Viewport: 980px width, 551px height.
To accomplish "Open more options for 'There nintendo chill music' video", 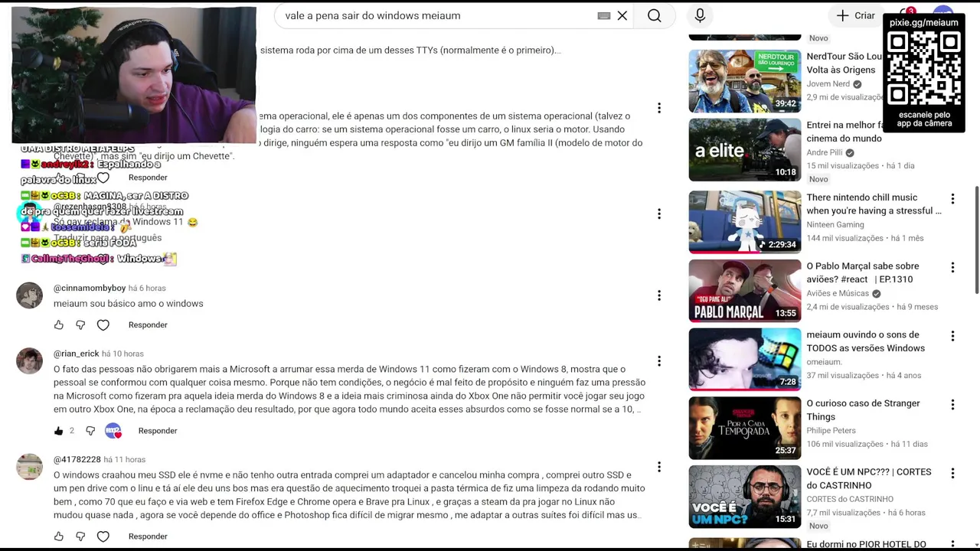I will [x=952, y=199].
